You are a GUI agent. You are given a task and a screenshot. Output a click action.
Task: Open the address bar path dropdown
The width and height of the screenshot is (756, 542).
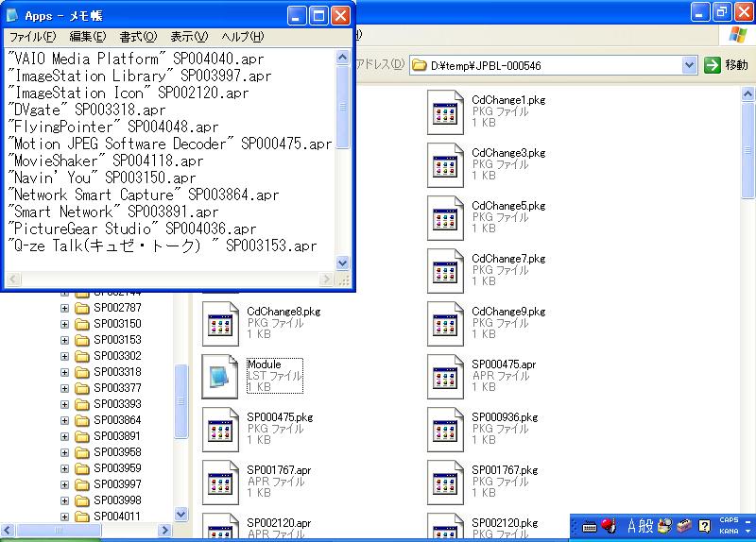tap(690, 65)
